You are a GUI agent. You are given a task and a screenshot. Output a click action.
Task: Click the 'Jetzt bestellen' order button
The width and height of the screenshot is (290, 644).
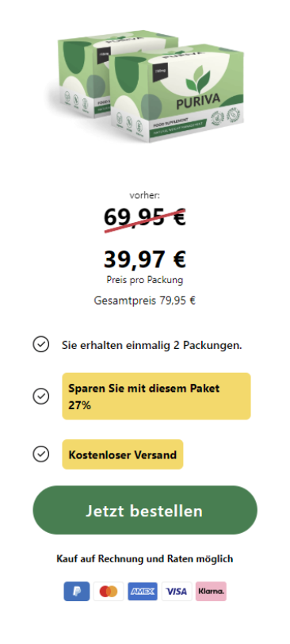coord(145,510)
